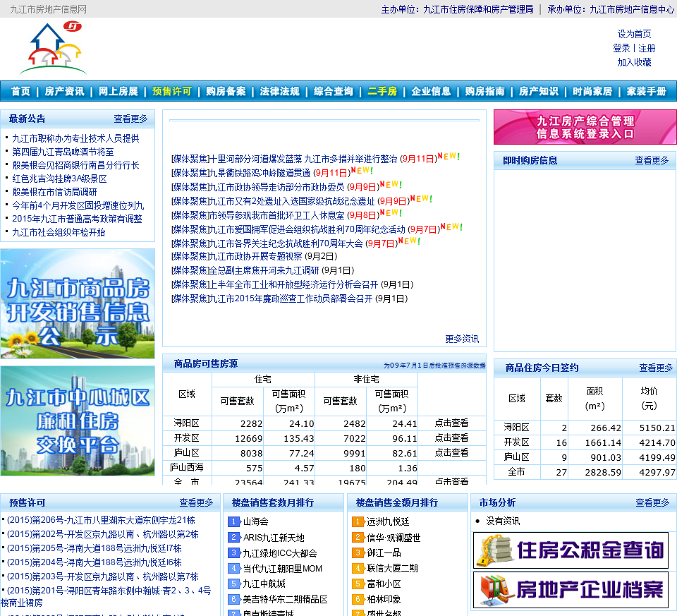Open announcement 九江市职称办为专业技术人员提供
The image size is (677, 616).
point(75,138)
